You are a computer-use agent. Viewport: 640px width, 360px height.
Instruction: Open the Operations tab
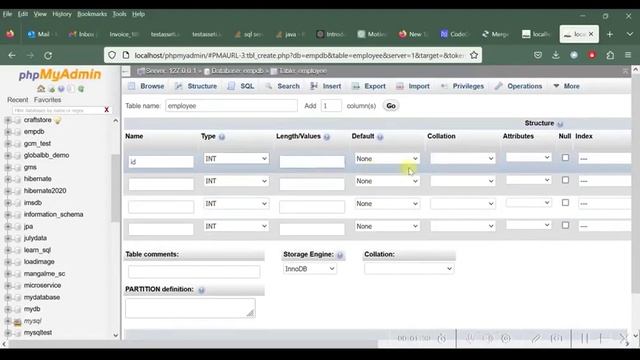pos(518,86)
